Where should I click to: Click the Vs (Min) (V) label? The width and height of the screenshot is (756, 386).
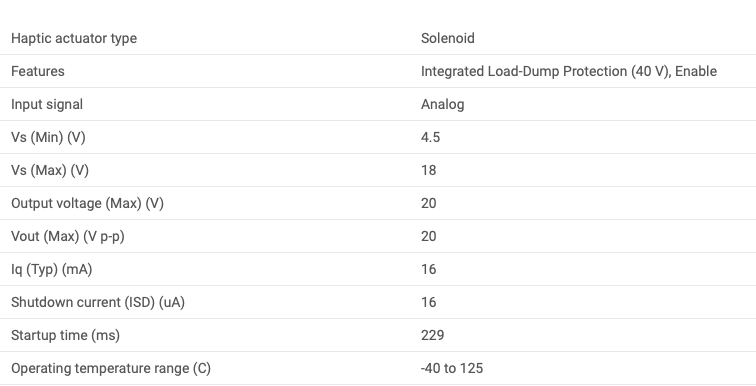coord(48,137)
